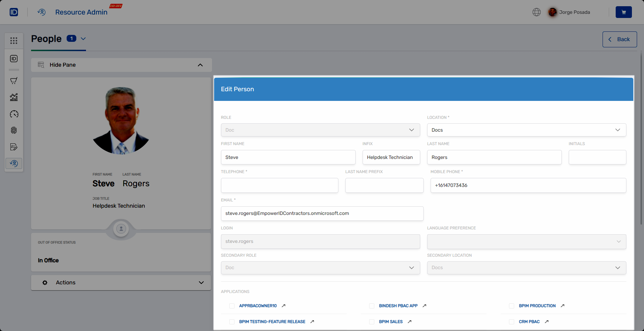This screenshot has width=644, height=331.
Task: Click the fingerprint icon in sidebar
Action: pos(14,130)
